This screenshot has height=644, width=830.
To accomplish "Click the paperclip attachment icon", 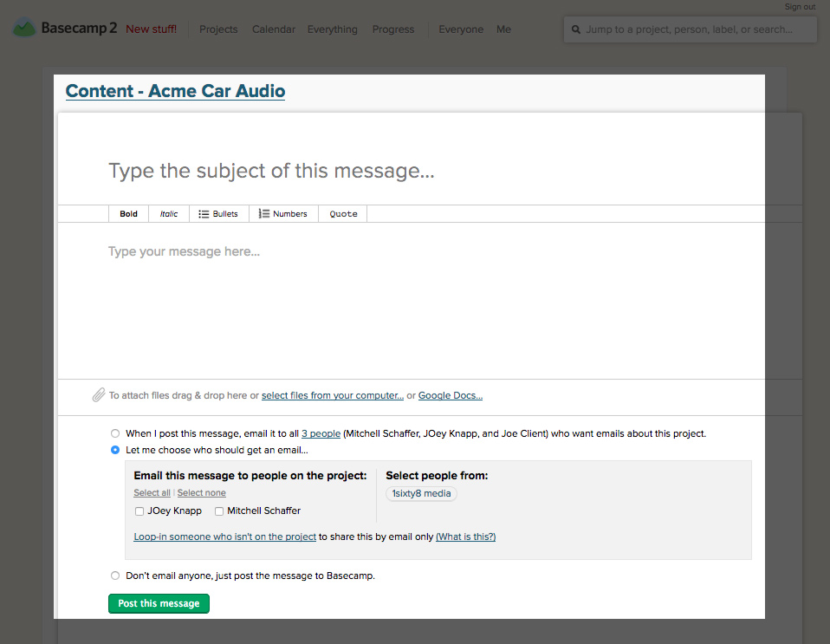I will [x=99, y=395].
